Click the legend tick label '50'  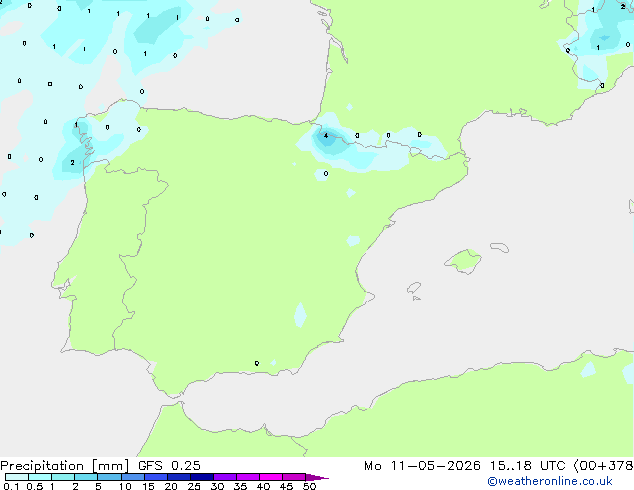tap(309, 486)
